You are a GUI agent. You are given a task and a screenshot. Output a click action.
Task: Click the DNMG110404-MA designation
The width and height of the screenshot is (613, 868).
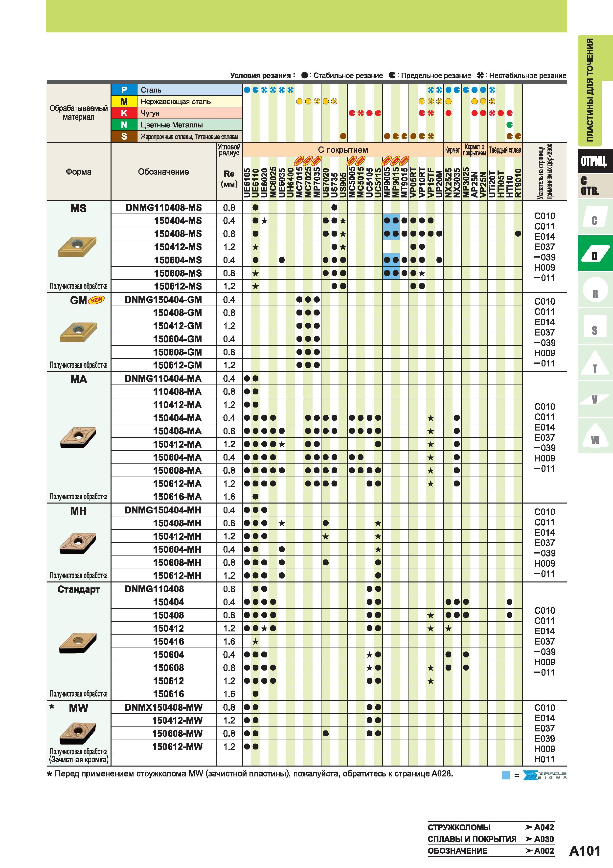coord(163,378)
